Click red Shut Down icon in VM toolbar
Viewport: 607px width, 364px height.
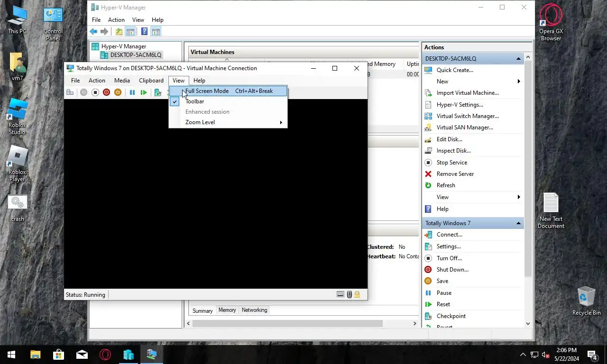[x=106, y=92]
